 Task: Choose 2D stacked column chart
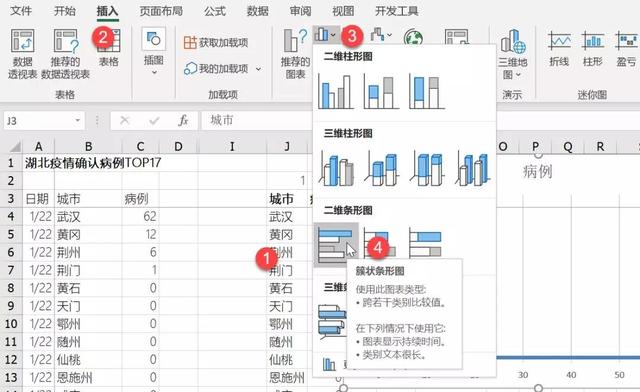click(x=381, y=91)
